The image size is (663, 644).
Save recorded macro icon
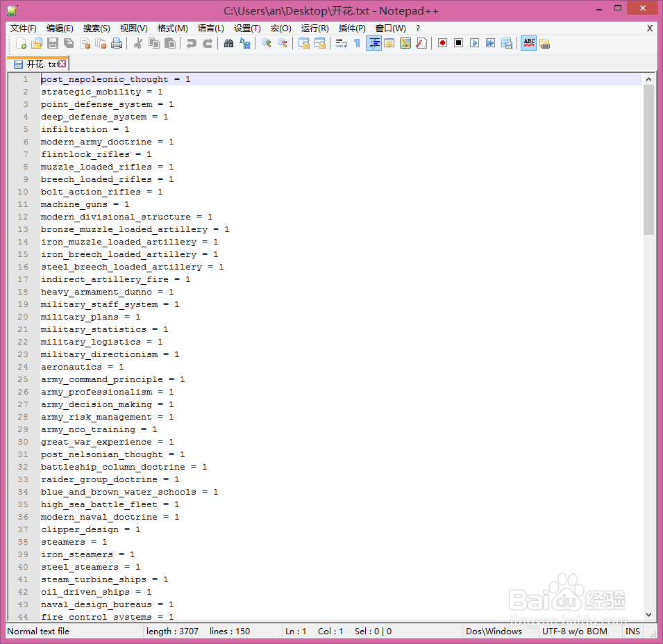click(x=507, y=43)
